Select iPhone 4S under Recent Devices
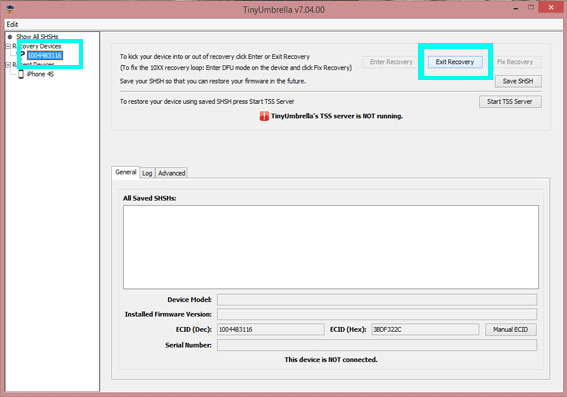This screenshot has width=567, height=397. (40, 74)
